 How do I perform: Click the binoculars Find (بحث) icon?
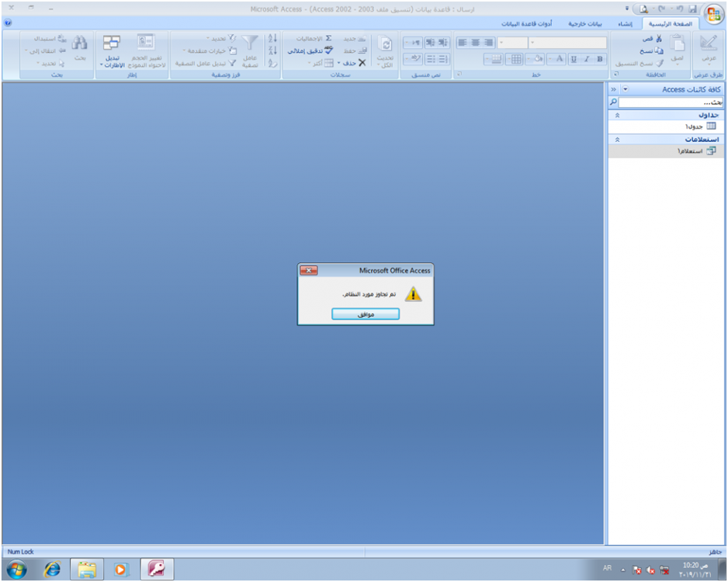coord(79,43)
